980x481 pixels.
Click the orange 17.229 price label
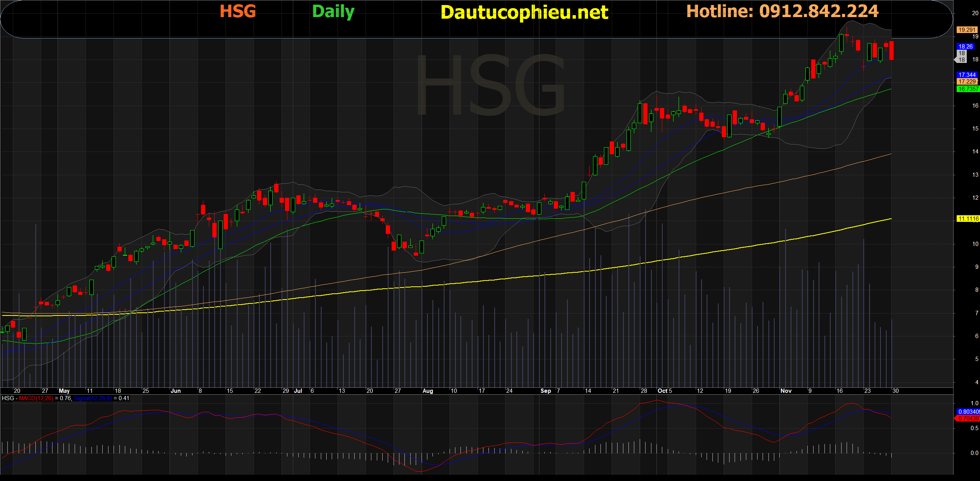(x=967, y=82)
